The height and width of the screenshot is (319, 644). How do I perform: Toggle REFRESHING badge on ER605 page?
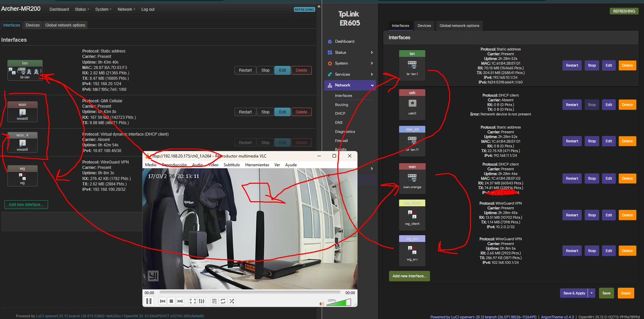(x=624, y=11)
